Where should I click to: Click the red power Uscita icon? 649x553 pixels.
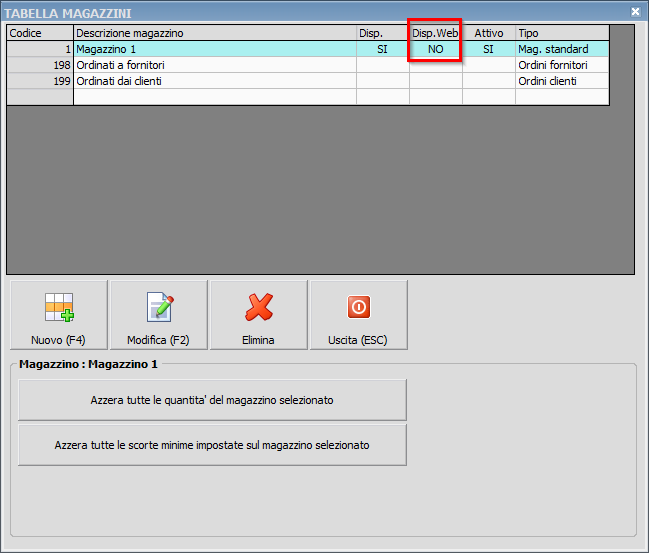tap(358, 307)
